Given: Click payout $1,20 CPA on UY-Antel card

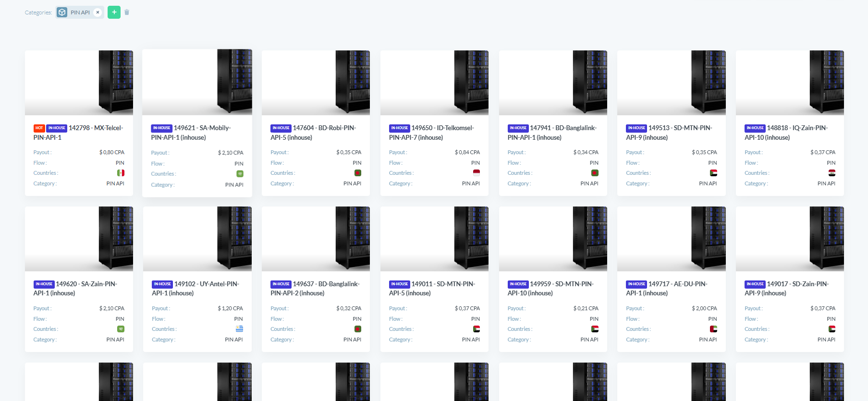Looking at the screenshot, I should click(231, 308).
